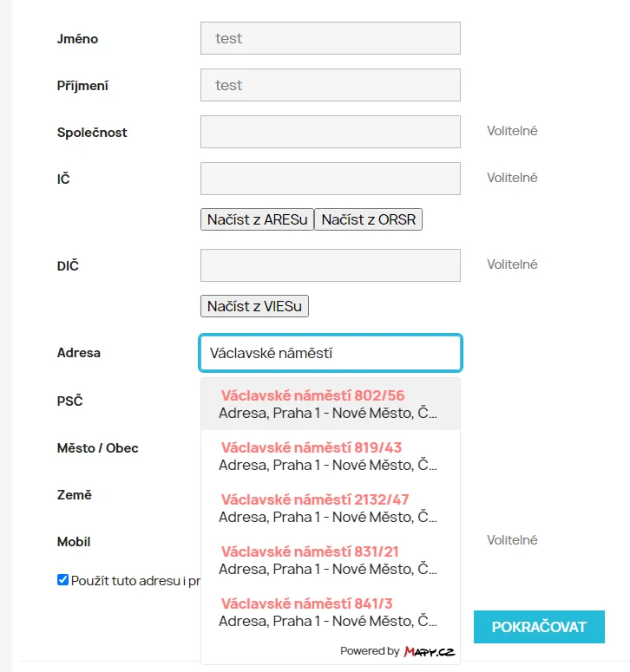Click the DIČ text field

coord(330,265)
